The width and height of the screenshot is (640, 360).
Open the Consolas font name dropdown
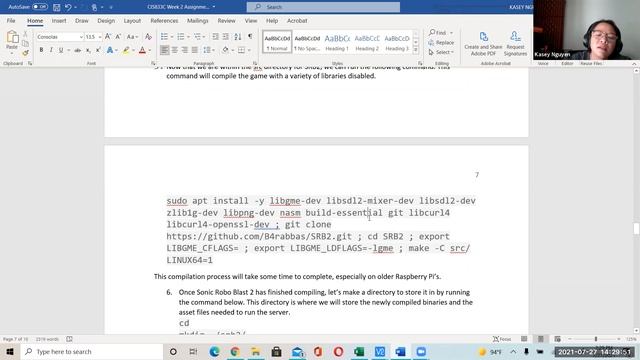click(81, 37)
